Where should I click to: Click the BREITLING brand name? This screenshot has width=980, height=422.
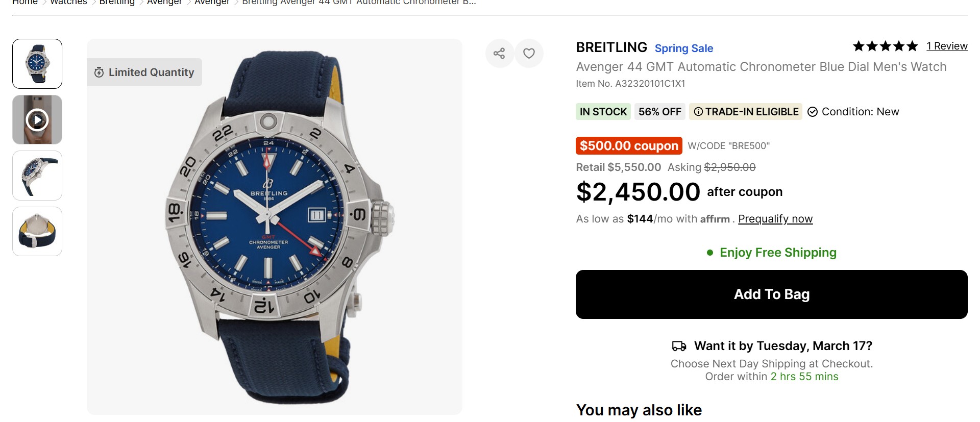[611, 47]
